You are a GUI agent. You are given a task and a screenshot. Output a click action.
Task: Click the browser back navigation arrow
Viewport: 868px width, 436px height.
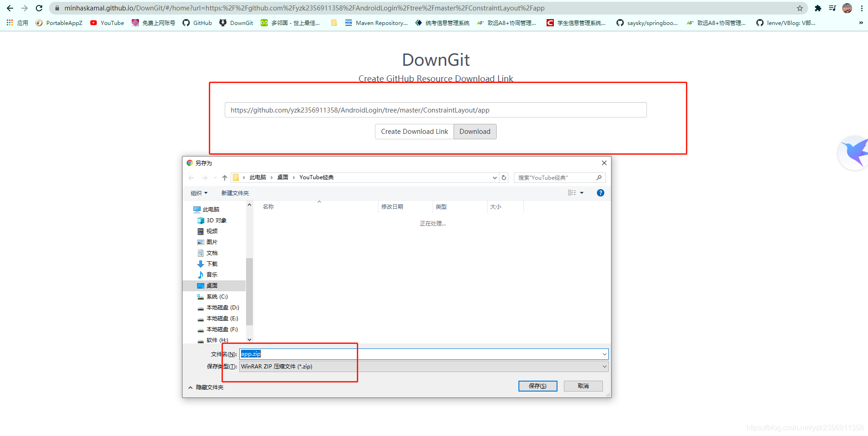[10, 8]
